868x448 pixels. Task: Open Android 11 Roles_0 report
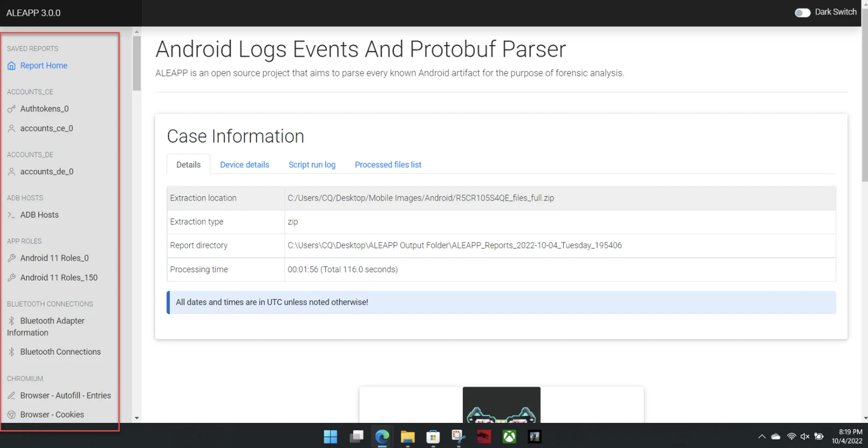click(x=55, y=258)
